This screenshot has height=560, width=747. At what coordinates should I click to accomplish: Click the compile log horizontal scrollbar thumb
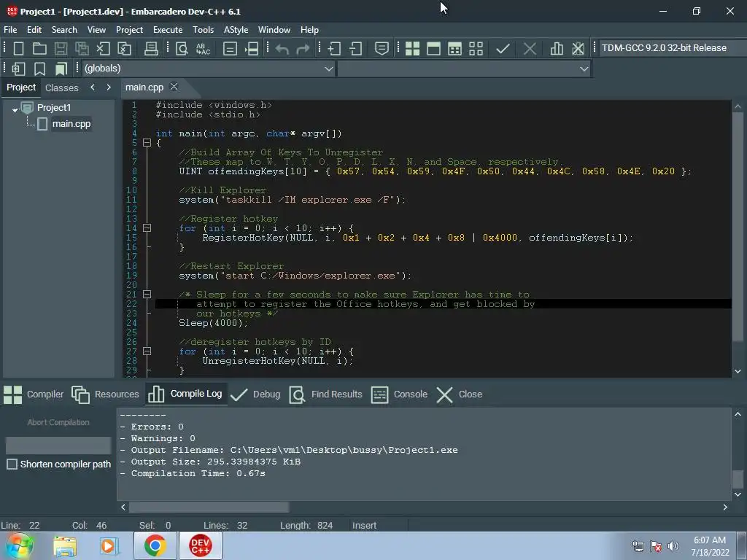[209, 507]
